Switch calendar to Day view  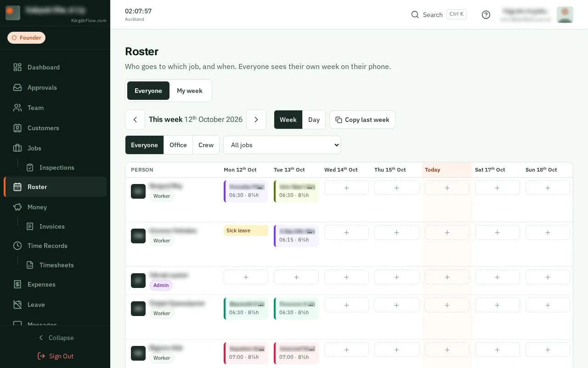[x=314, y=120]
